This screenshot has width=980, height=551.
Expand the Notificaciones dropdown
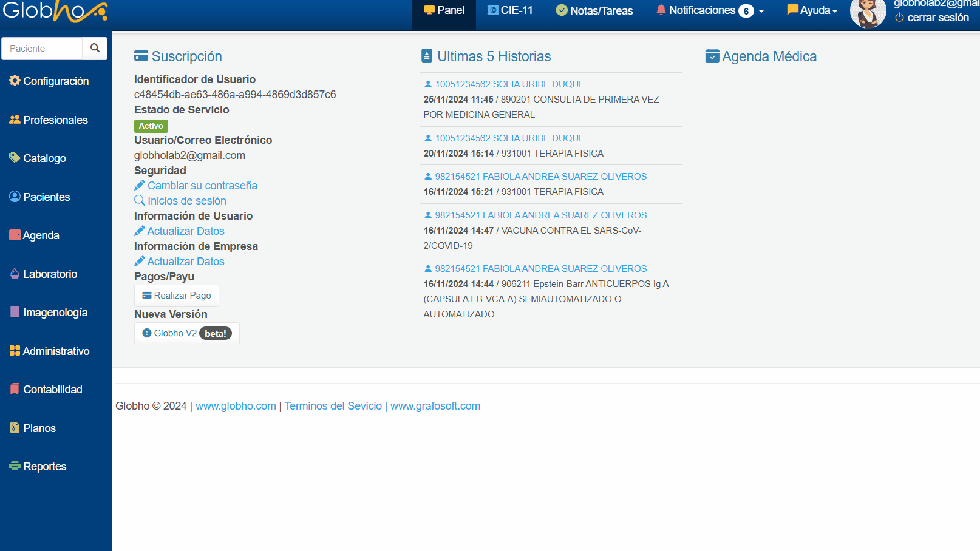point(710,10)
